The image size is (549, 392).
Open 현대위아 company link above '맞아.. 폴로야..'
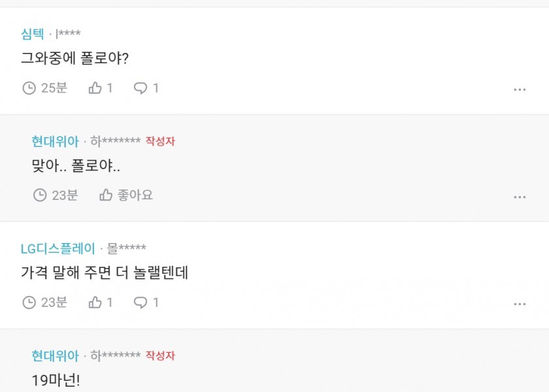point(55,141)
